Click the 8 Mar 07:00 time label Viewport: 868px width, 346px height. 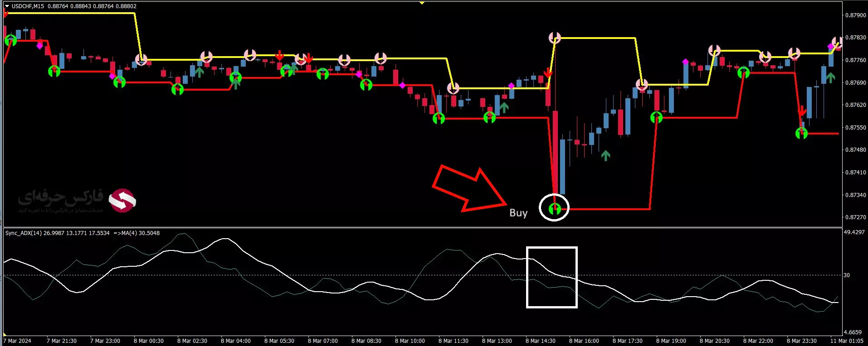point(323,341)
